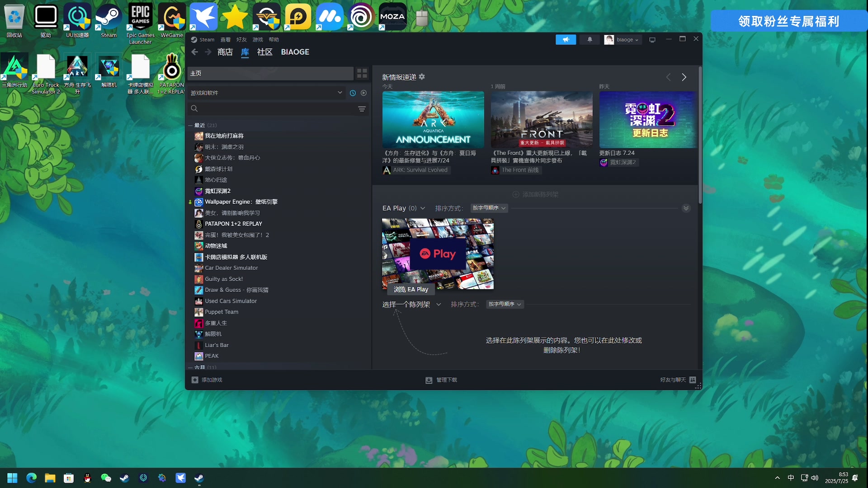The image size is (868, 488).
Task: Collapse the EA Play shelf
Action: [686, 208]
